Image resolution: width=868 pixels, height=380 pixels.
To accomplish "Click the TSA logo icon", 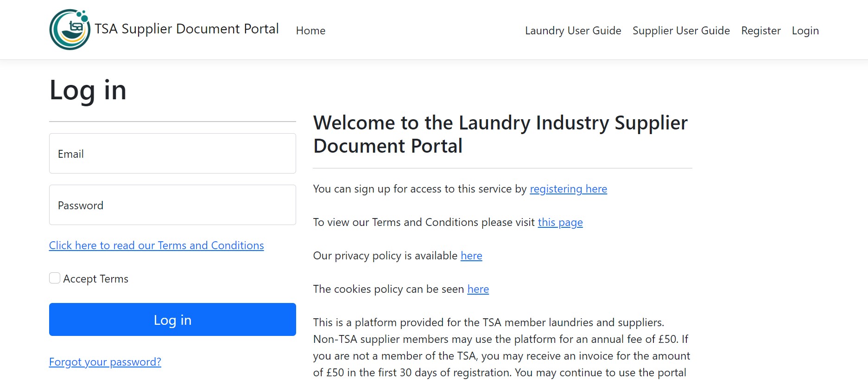I will tap(70, 30).
